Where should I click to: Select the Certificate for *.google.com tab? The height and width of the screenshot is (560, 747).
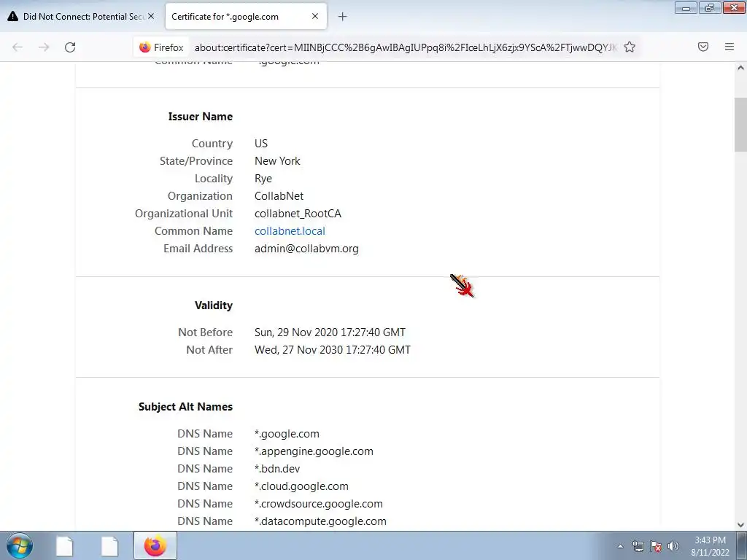tap(246, 16)
